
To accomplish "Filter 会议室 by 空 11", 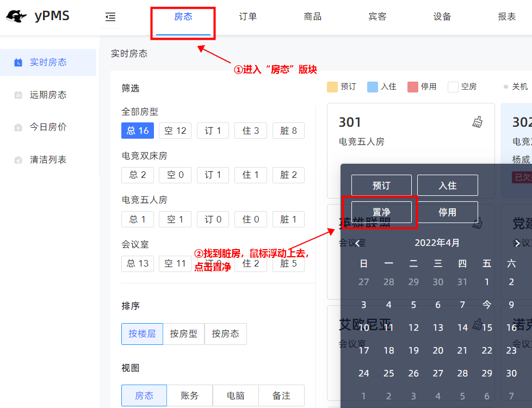I will coord(175,263).
